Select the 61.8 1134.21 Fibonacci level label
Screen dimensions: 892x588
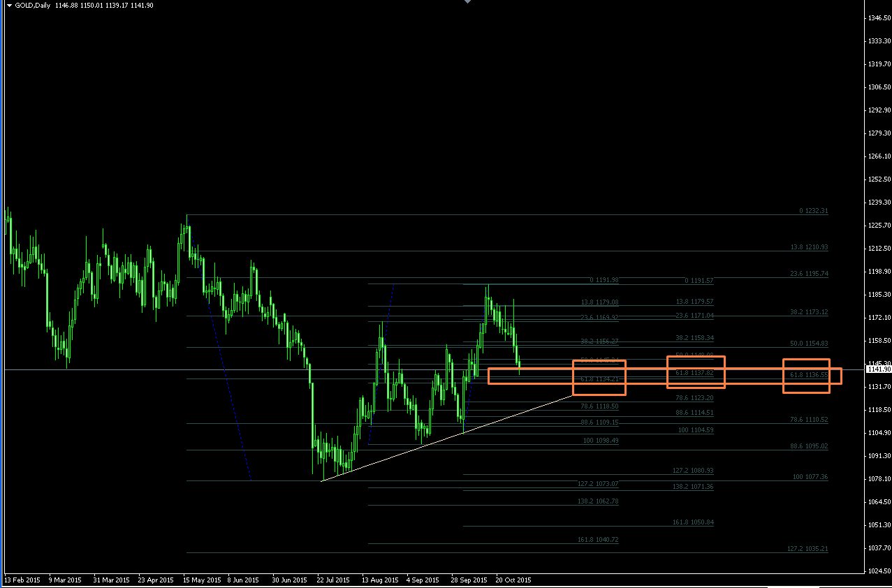(599, 378)
